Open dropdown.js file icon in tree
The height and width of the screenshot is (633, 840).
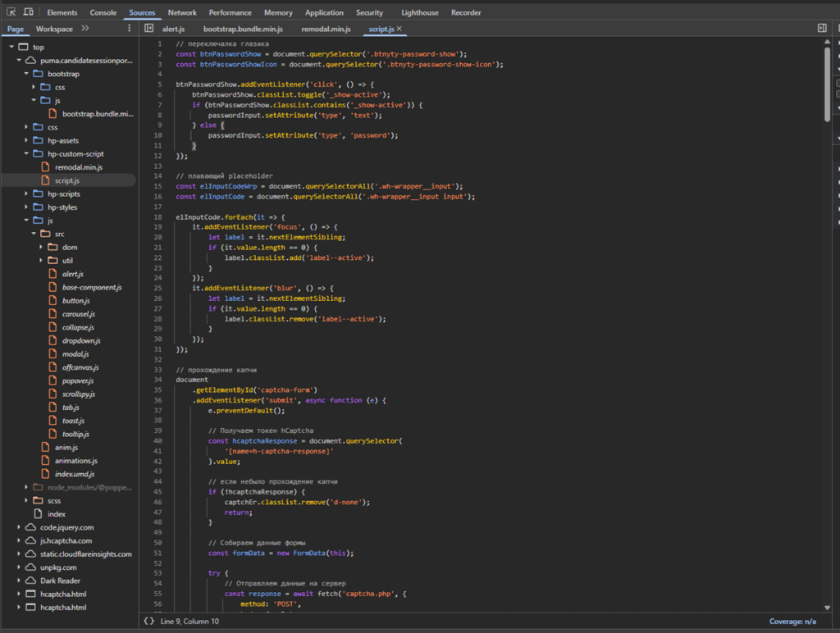click(52, 340)
